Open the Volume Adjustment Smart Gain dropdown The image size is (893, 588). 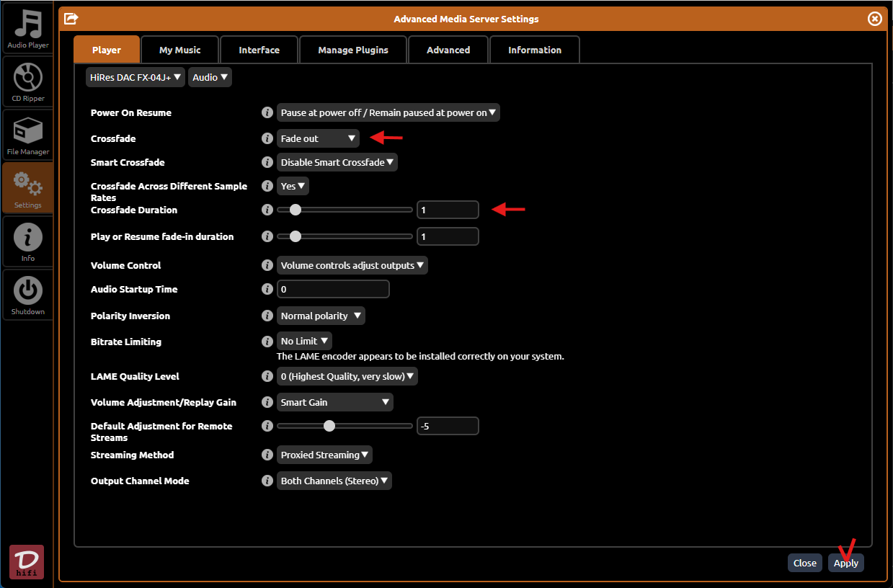(335, 402)
